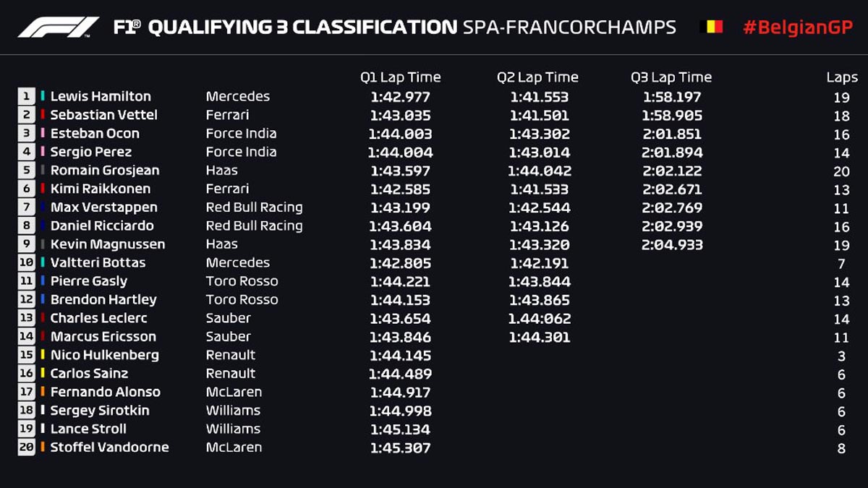Screen dimensions: 868x488
Task: Click the Q1 Lap Time column header
Action: 400,77
